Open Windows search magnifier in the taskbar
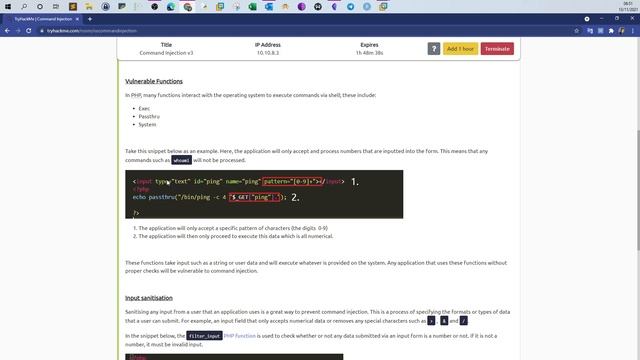Viewport: 640px width, 360px height. coord(24,7)
